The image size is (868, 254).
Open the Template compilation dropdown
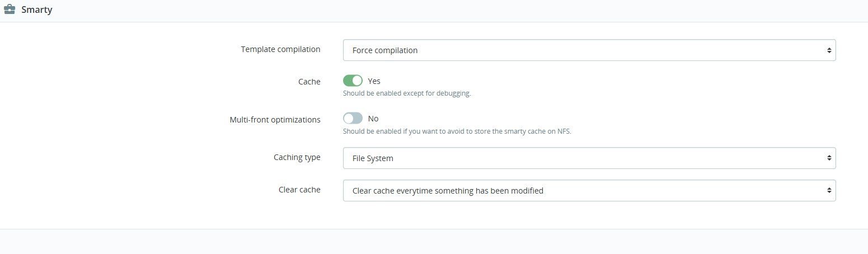point(589,50)
